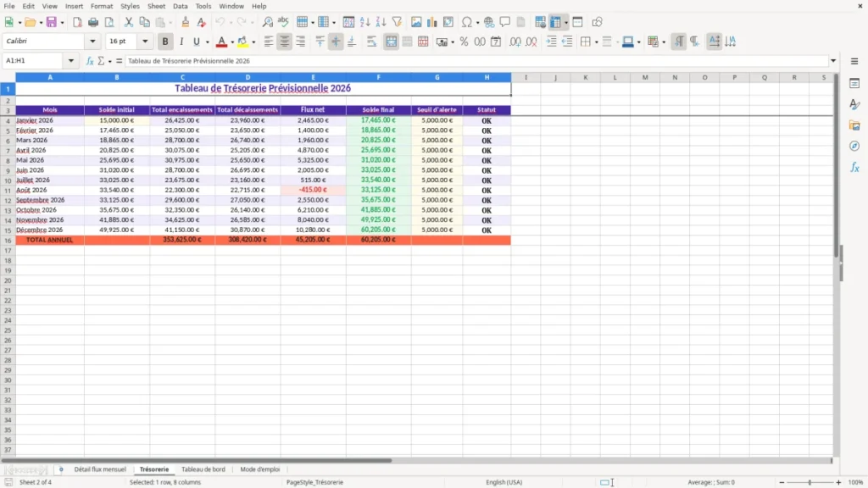
Task: Toggle Center Horizontally alignment
Action: pyautogui.click(x=285, y=42)
